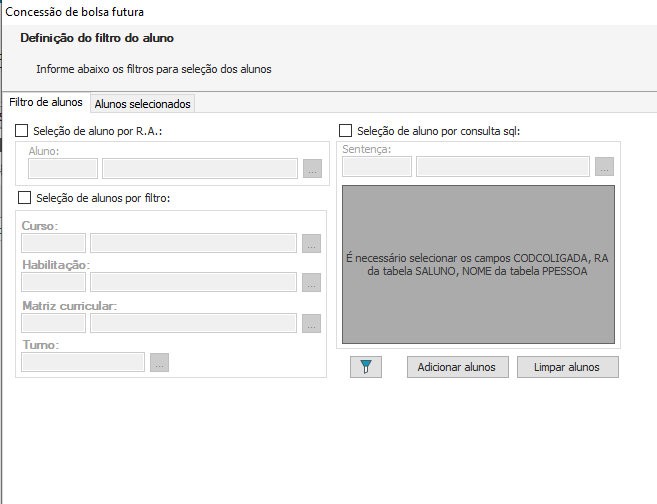Open the Aluno lookup ellipsis button
Image resolution: width=657 pixels, height=504 pixels.
(312, 169)
